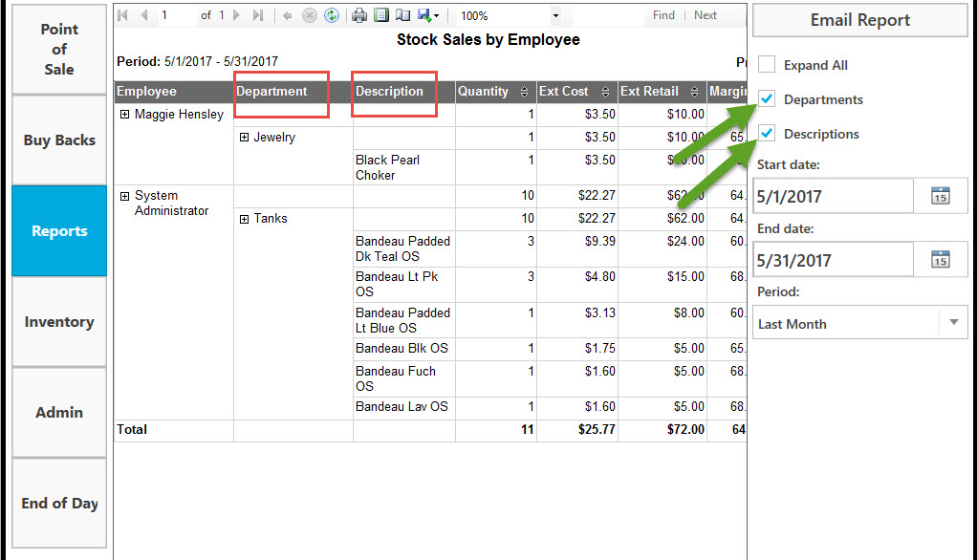The width and height of the screenshot is (977, 560).
Task: Go to next report page
Action: click(x=236, y=15)
